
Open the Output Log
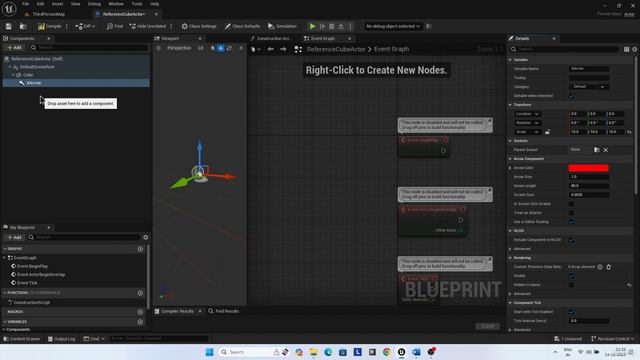click(62, 339)
